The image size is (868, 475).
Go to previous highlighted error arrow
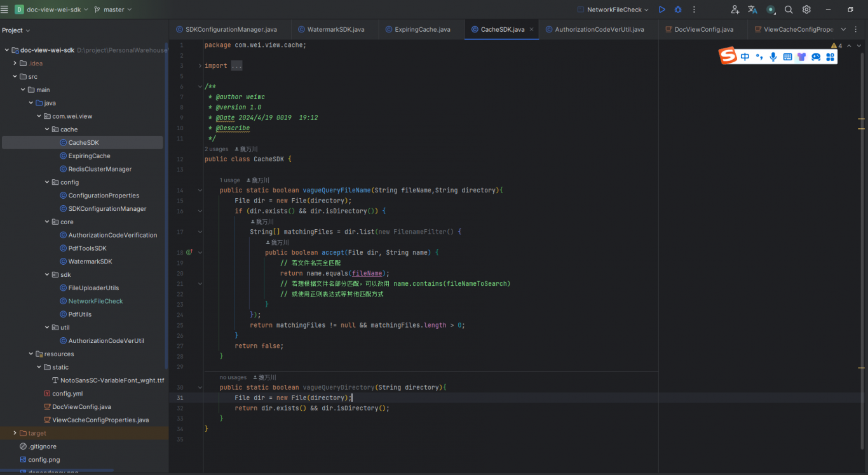click(849, 46)
